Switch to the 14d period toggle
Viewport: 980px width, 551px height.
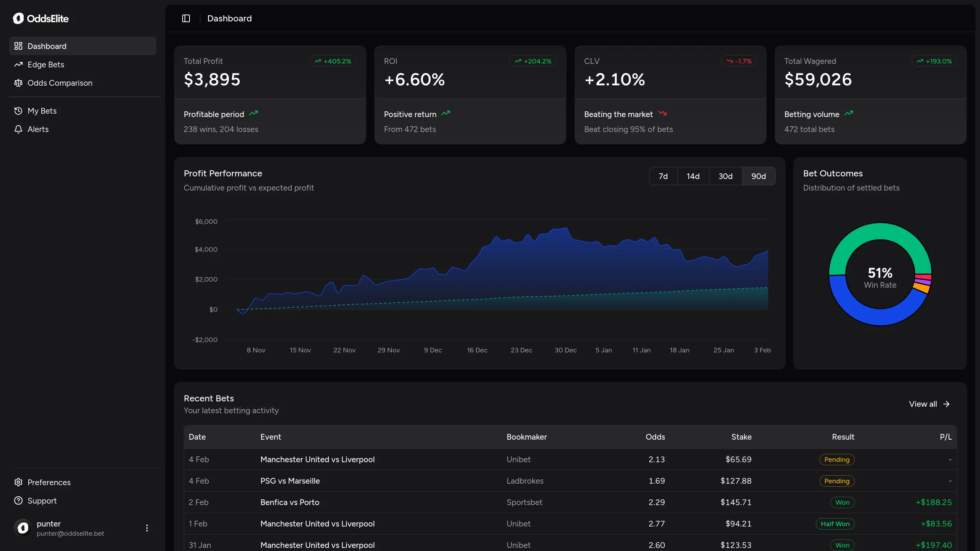tap(693, 176)
